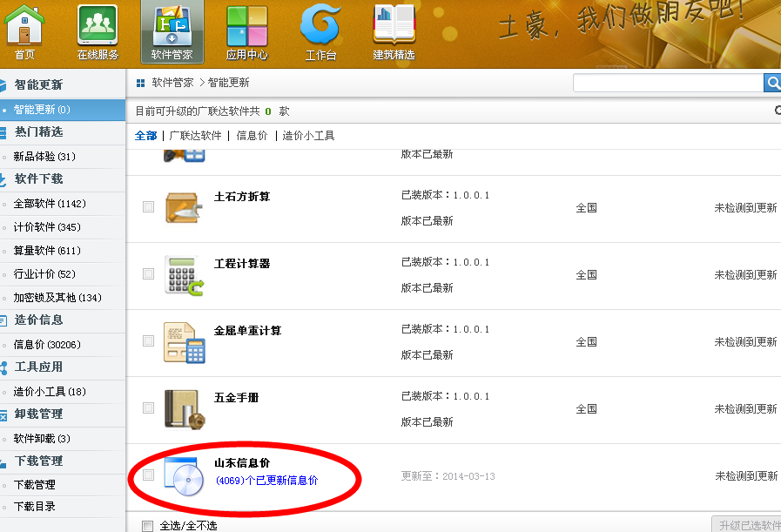Open 算量软件 (611) in sidebar

[x=63, y=251]
